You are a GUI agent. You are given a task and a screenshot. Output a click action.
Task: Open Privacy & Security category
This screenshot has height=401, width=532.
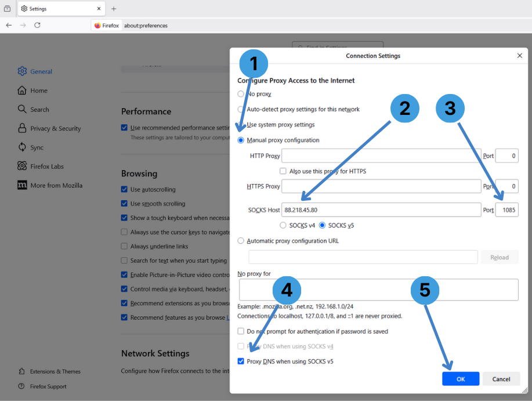point(49,128)
